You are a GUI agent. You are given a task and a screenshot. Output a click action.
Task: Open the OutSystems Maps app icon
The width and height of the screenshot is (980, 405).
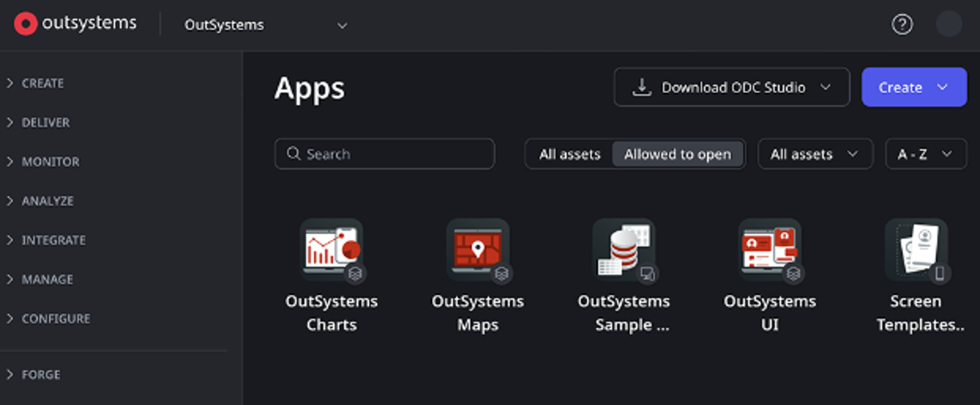click(477, 249)
